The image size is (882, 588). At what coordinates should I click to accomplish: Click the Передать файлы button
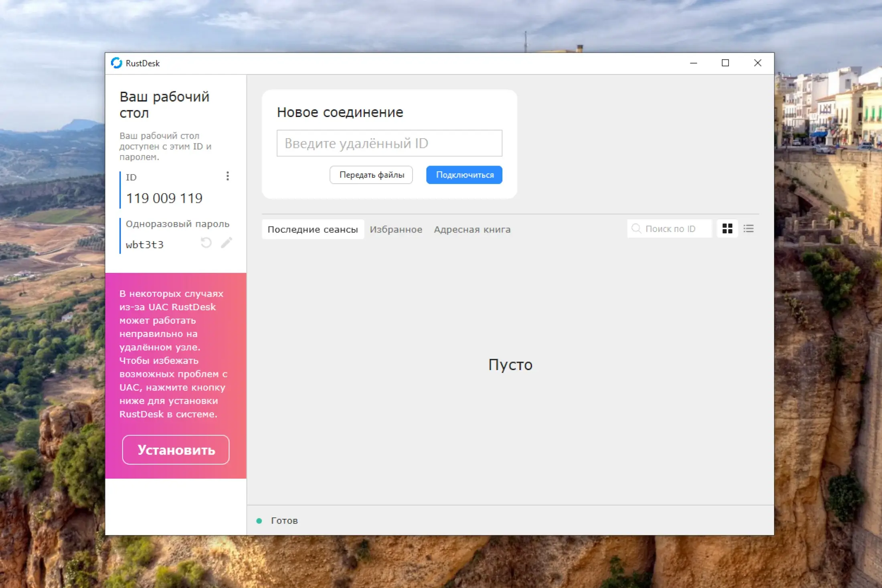[371, 175]
